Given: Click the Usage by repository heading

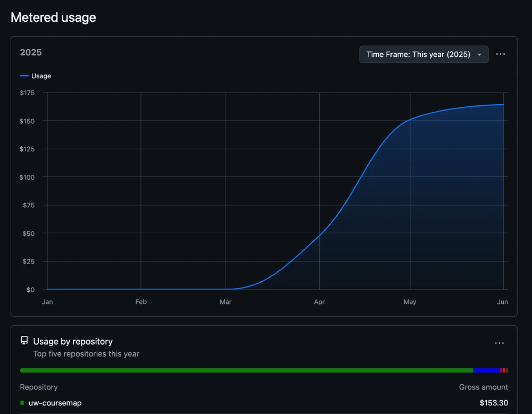Looking at the screenshot, I should [x=73, y=341].
